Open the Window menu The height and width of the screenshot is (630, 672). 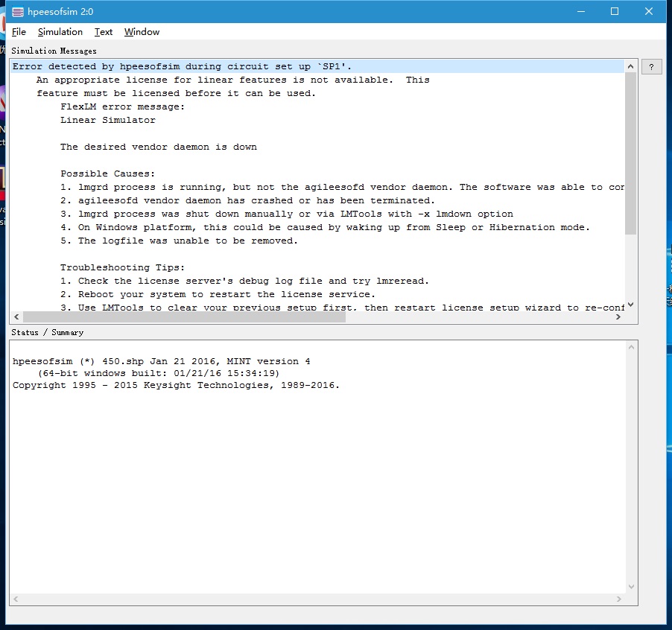(x=142, y=32)
